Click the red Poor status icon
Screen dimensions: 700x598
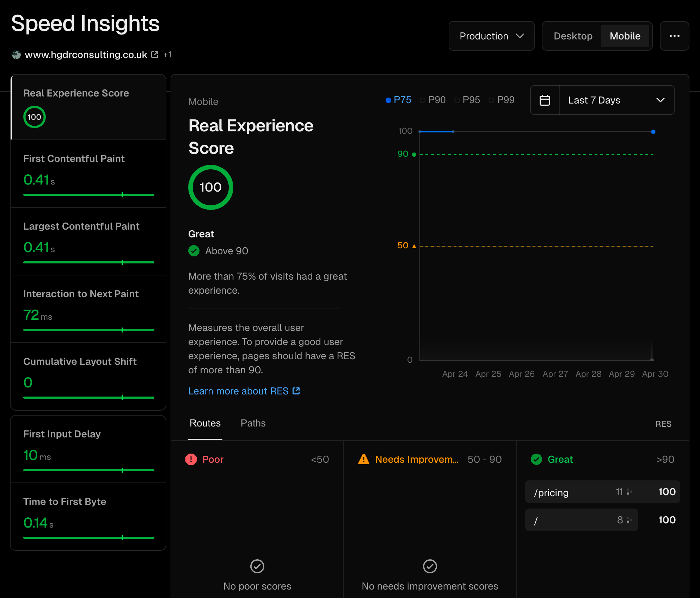pos(191,459)
